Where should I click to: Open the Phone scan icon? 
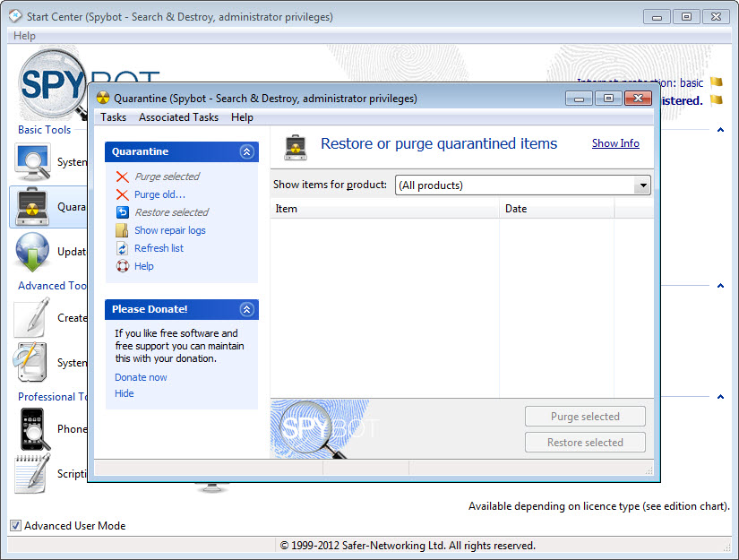click(x=34, y=429)
